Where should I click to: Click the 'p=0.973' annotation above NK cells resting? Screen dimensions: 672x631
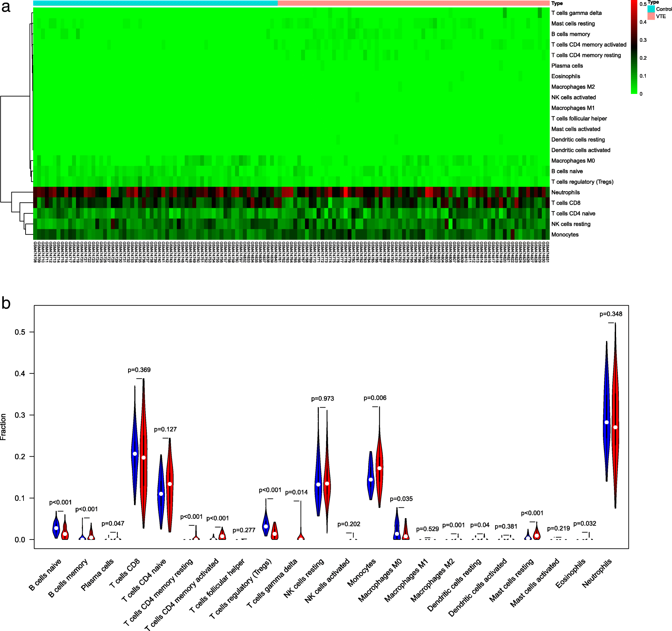(323, 399)
